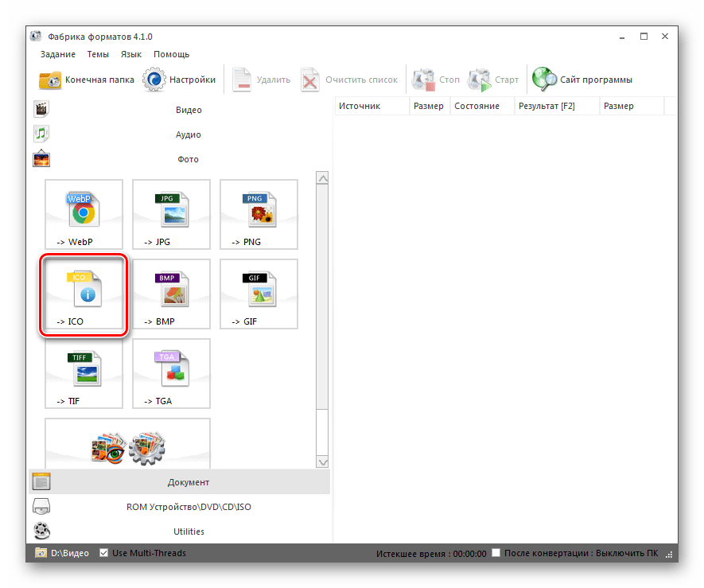Viewport: 704px width, 588px height.
Task: Click the last Размер column header
Action: tap(632, 106)
